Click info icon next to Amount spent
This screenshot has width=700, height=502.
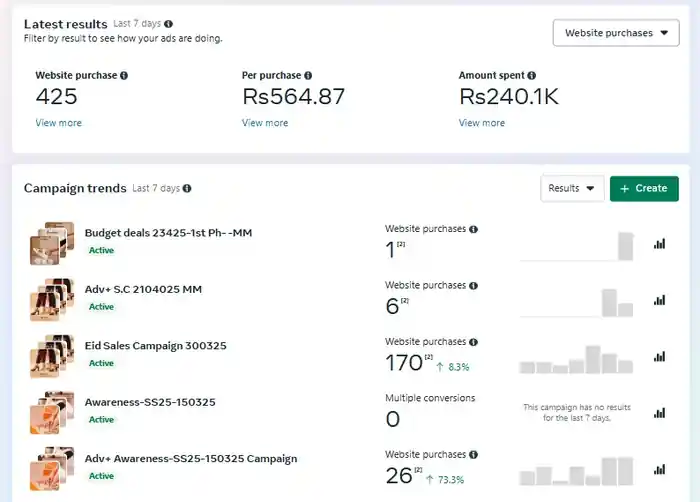click(x=531, y=75)
